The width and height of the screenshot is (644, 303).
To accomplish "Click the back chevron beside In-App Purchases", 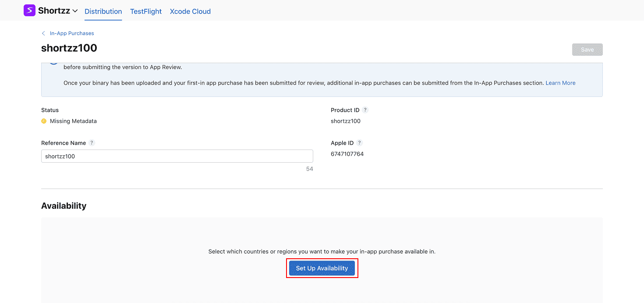I will click(43, 33).
